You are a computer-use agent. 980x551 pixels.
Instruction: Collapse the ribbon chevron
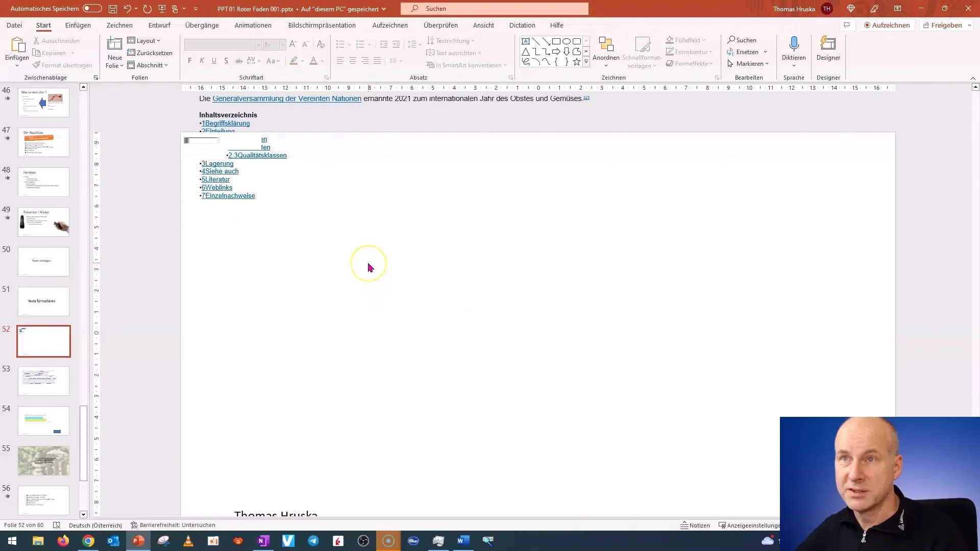click(973, 78)
